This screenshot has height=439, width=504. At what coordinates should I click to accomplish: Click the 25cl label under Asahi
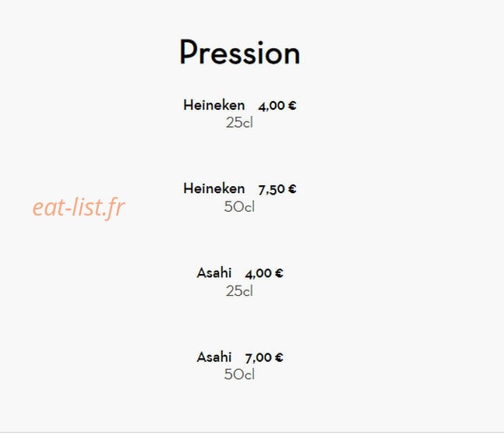coord(239,291)
